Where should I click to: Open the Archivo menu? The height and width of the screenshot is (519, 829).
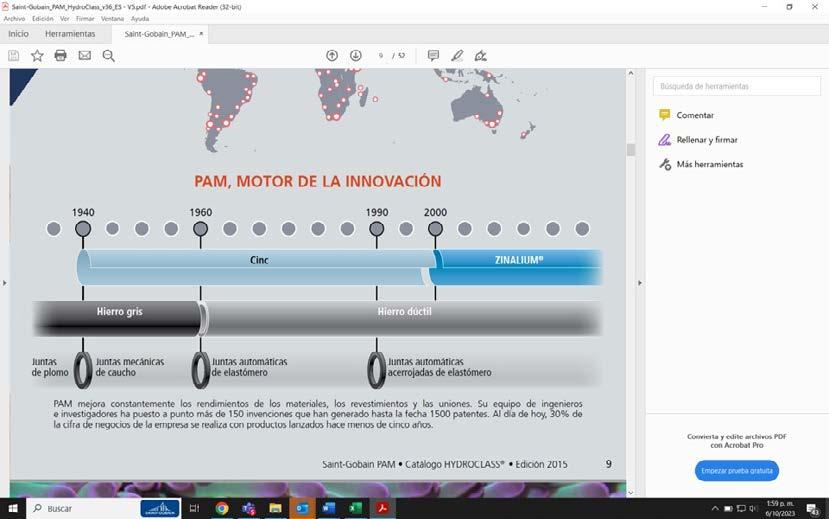pyautogui.click(x=14, y=18)
